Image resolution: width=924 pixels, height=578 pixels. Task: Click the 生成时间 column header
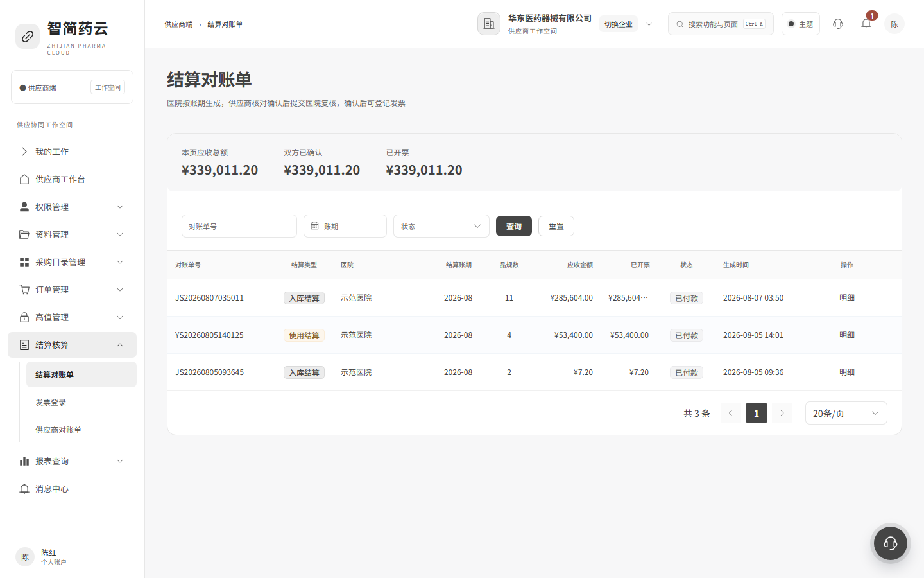tap(736, 265)
